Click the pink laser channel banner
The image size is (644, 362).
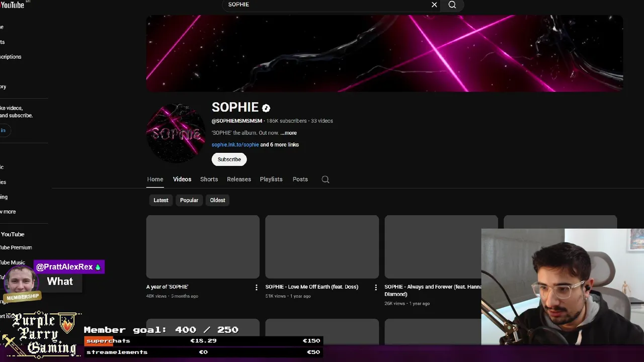384,53
